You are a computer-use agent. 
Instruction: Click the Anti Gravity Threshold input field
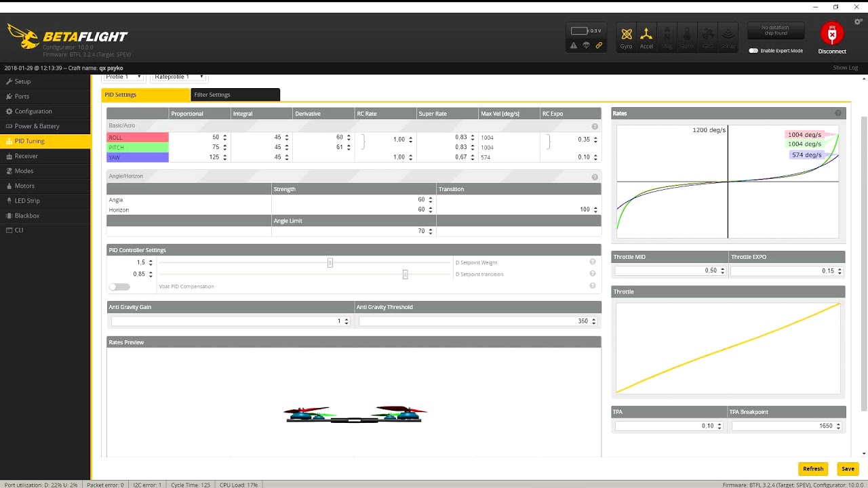(x=478, y=321)
